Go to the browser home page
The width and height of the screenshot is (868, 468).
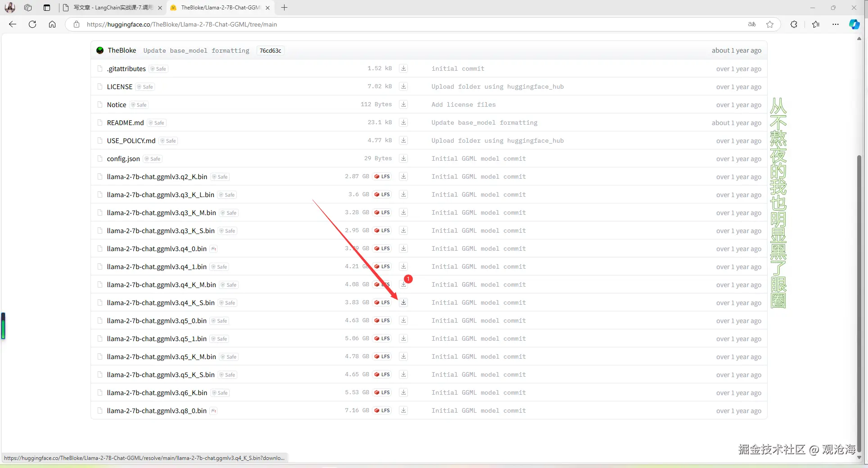(x=52, y=24)
